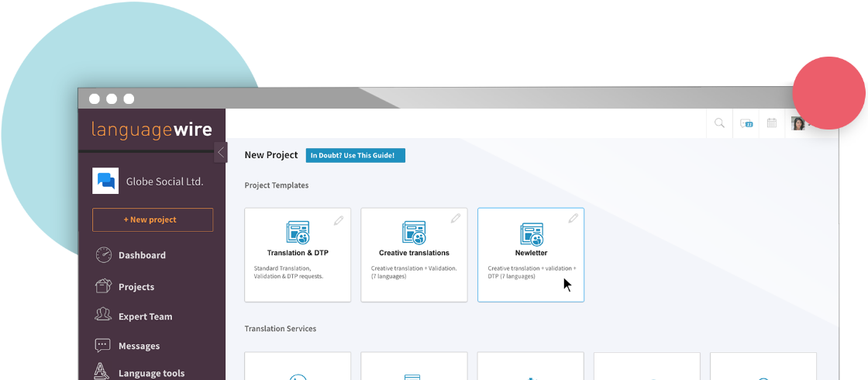
Task: Click the pencil icon on Newletter card
Action: [573, 219]
